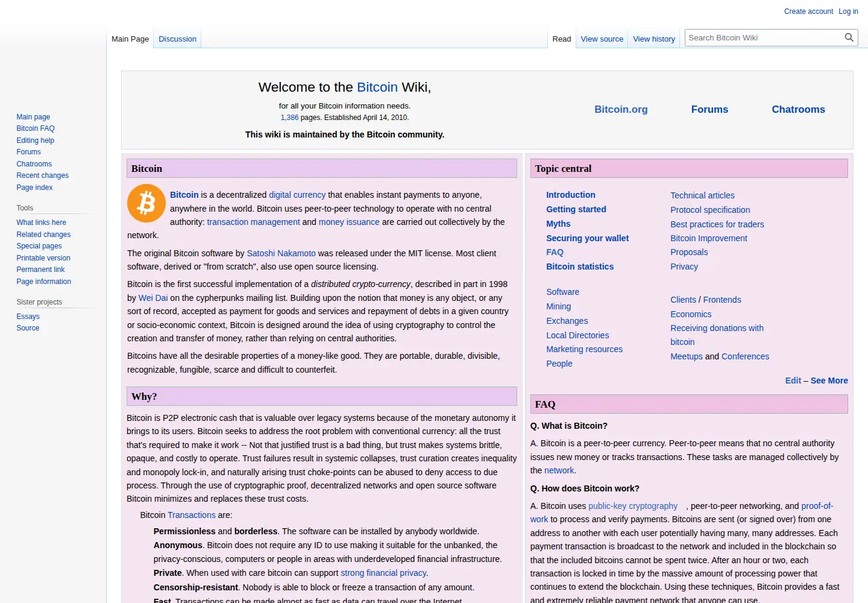
Task: Open the Page index sidebar link
Action: (x=34, y=188)
